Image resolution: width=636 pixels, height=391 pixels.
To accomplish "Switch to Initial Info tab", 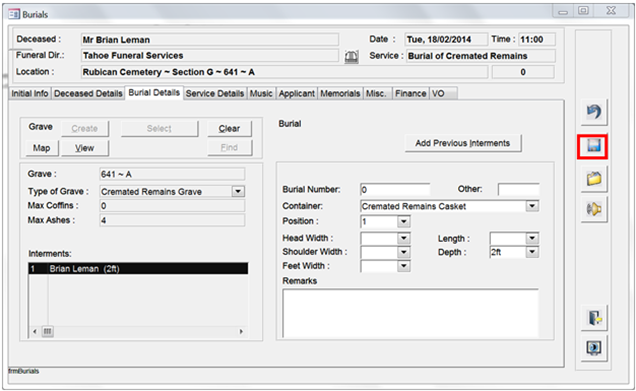I will pyautogui.click(x=30, y=93).
